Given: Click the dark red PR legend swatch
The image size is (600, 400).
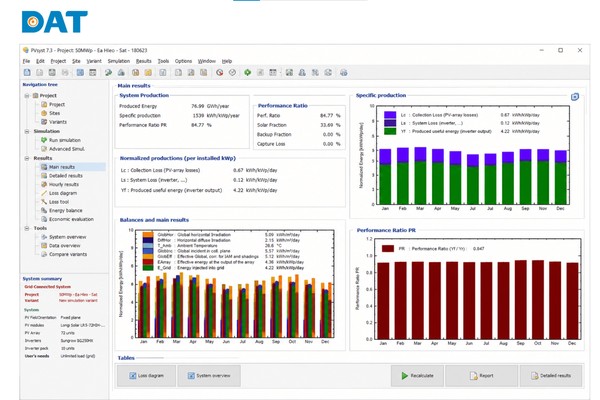Looking at the screenshot, I should pyautogui.click(x=388, y=249).
